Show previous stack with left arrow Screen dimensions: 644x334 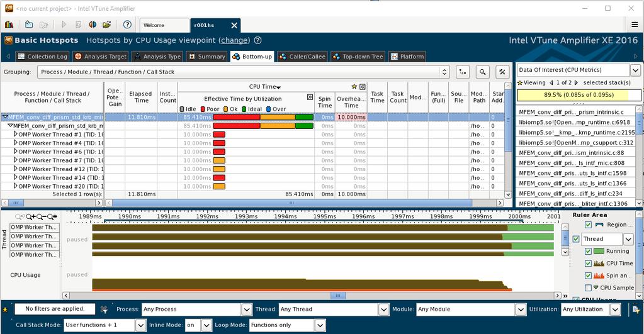(551, 82)
